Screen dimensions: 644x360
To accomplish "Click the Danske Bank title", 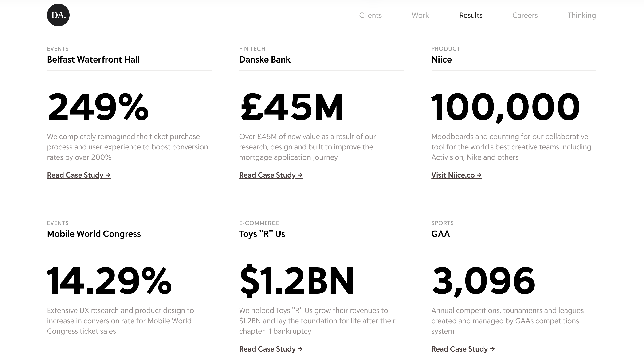I will (x=265, y=59).
